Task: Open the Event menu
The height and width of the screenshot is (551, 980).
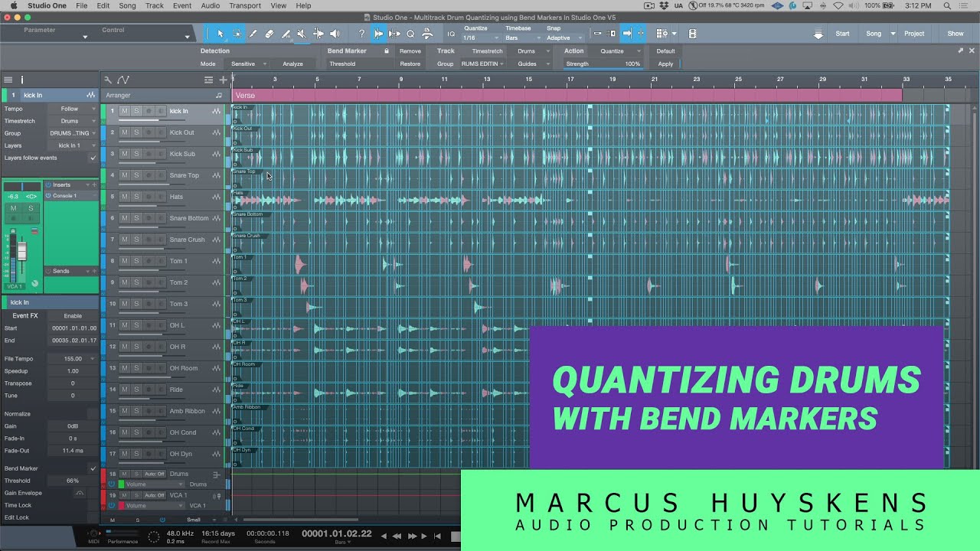Action: (x=182, y=5)
